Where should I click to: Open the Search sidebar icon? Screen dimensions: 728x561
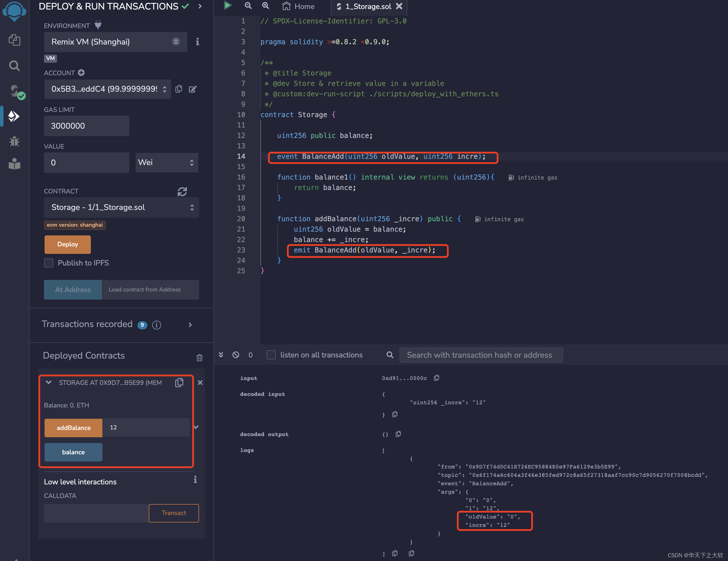point(14,66)
